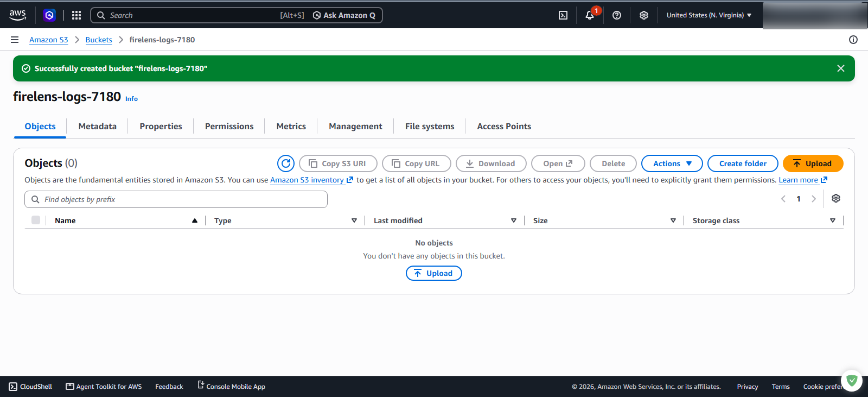Click the Ask Amazon Q button
868x397 pixels.
(x=344, y=15)
